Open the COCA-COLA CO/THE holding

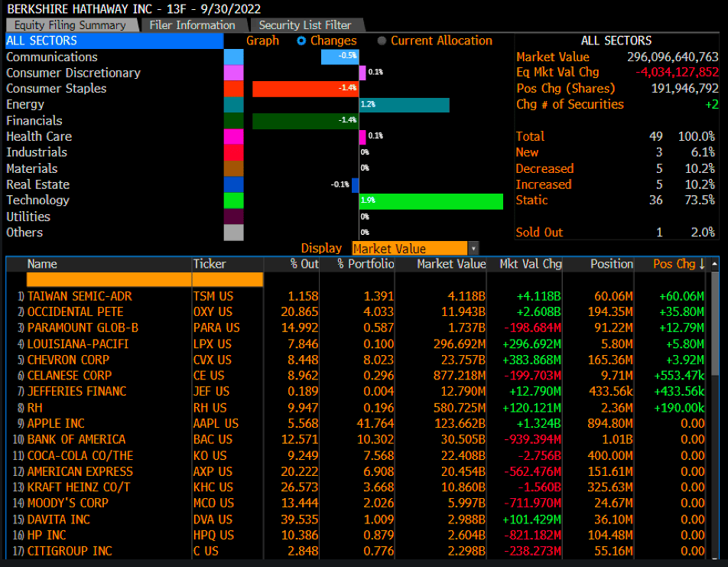click(x=80, y=456)
